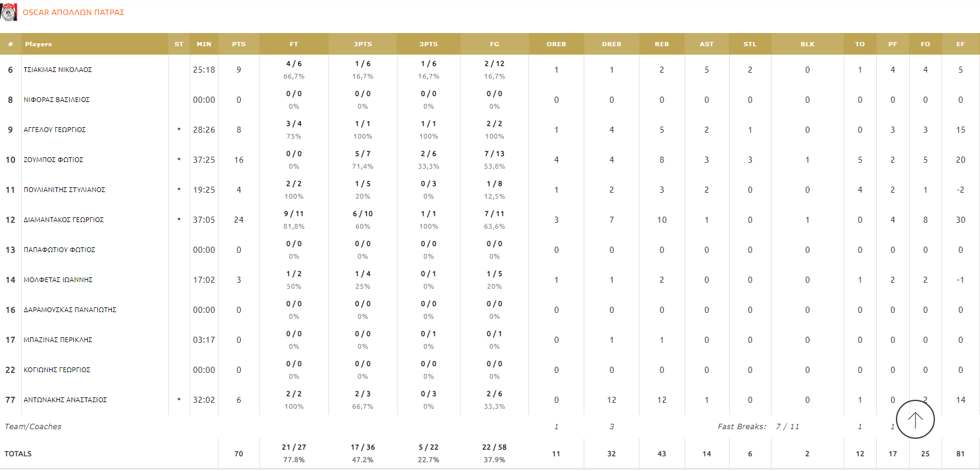Sort table by PTS column header
This screenshot has height=470, width=980.
click(x=238, y=44)
